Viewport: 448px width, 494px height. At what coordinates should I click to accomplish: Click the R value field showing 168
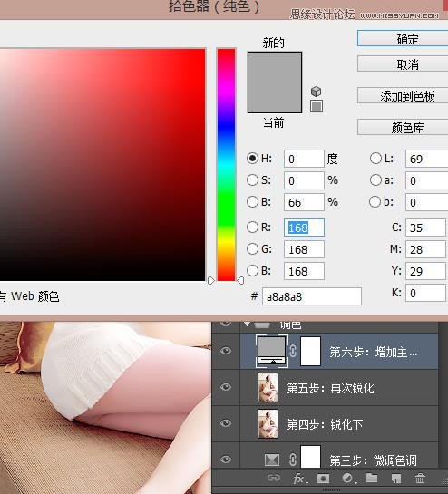point(304,228)
